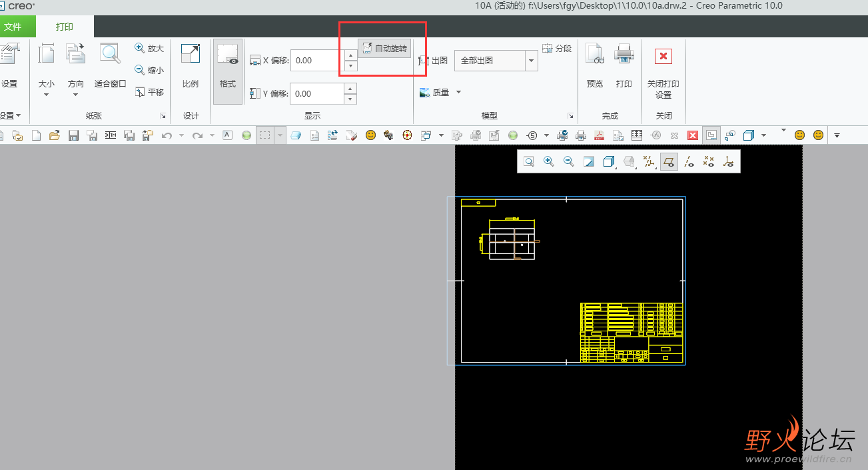
Task: Open the redo history dropdown arrow
Action: click(x=212, y=135)
